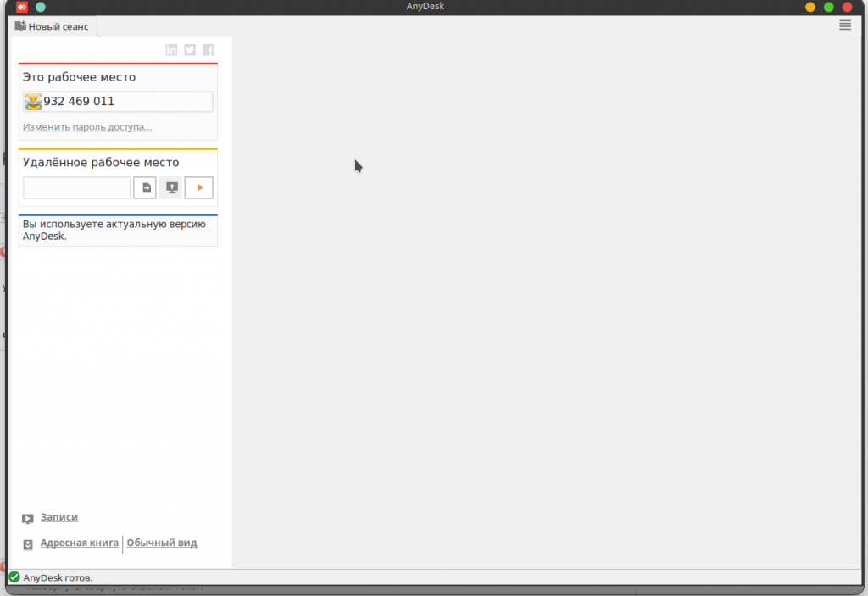Image resolution: width=868 pixels, height=596 pixels.
Task: Open the Адресная книга link
Action: coord(79,543)
